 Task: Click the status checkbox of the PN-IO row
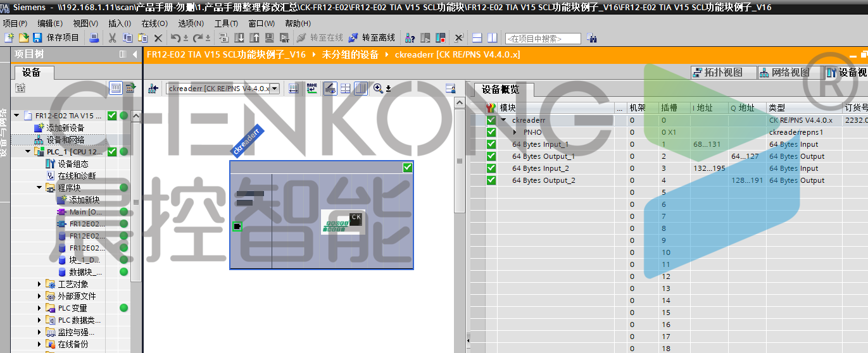tap(491, 132)
